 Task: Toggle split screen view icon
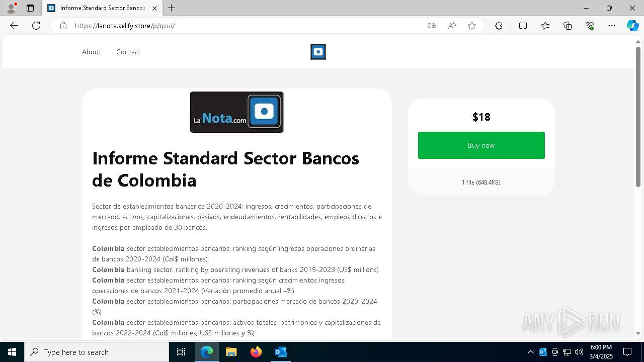523,26
